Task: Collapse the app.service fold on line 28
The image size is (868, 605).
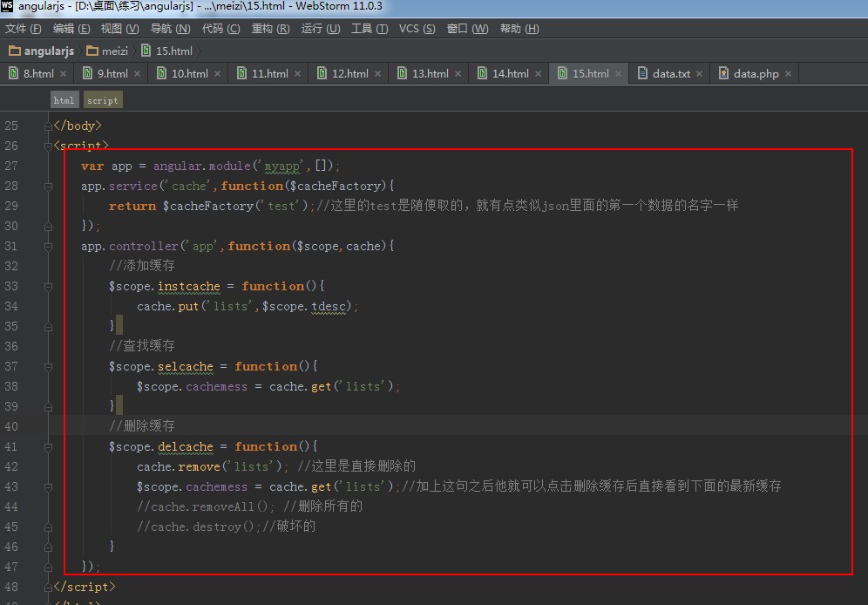Action: 48,187
